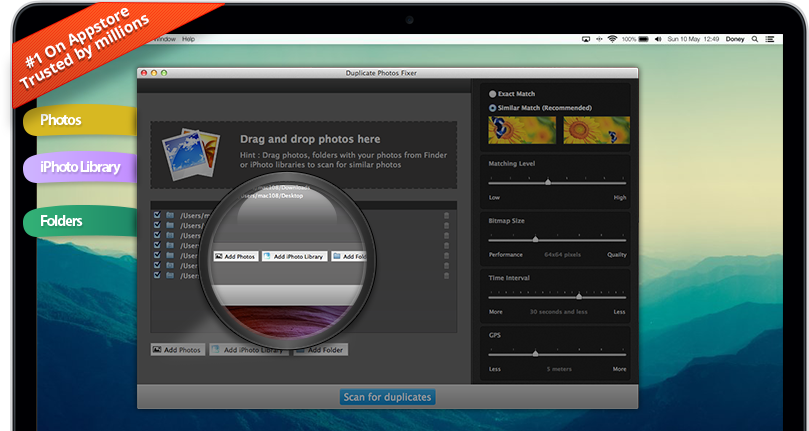Click the Matching Level slider handle

tap(548, 182)
